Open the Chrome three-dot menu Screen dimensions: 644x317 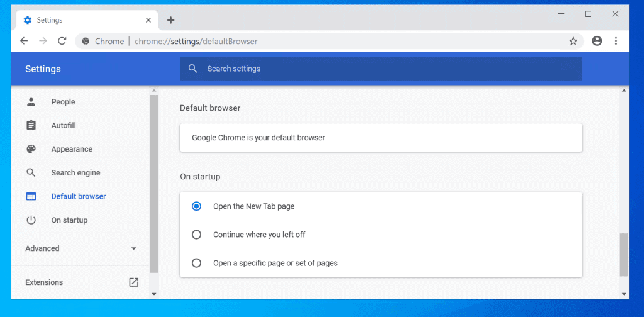pos(616,41)
